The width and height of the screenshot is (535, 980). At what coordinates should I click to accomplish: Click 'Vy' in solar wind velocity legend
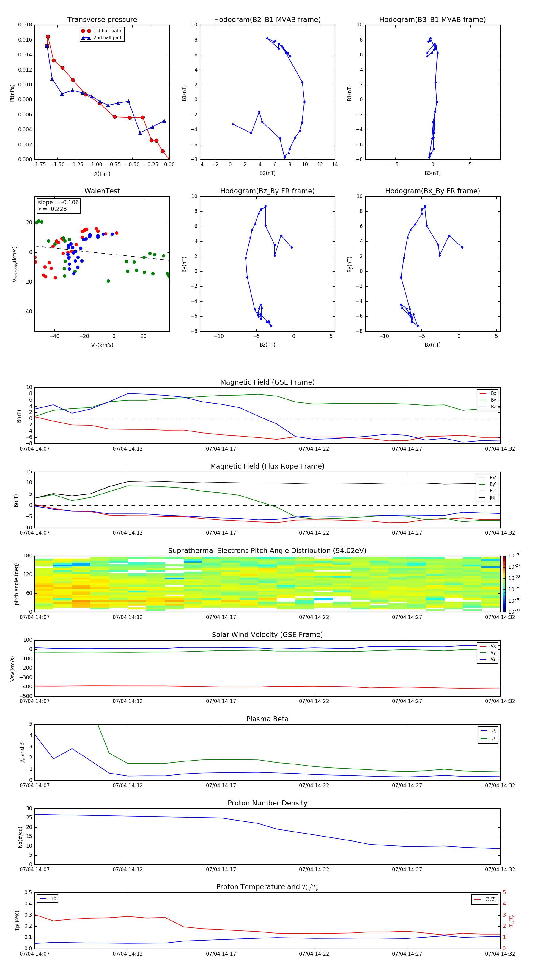488,653
